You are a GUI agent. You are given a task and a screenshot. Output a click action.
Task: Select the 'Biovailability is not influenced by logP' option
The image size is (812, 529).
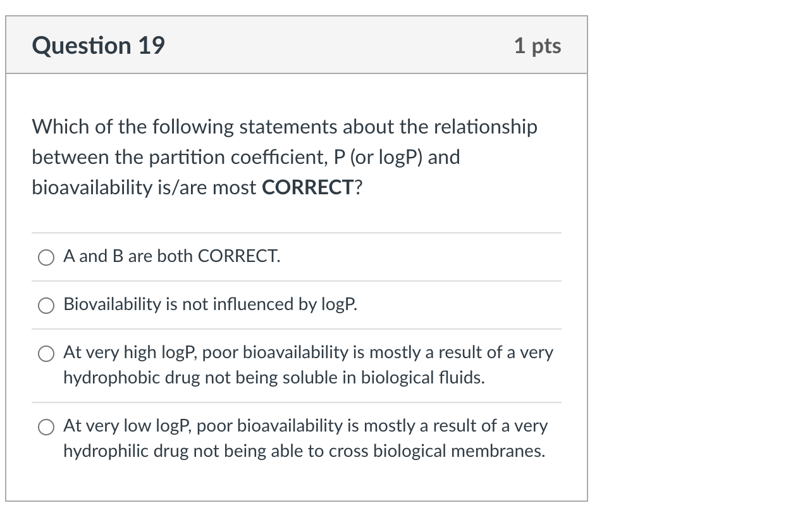46,305
